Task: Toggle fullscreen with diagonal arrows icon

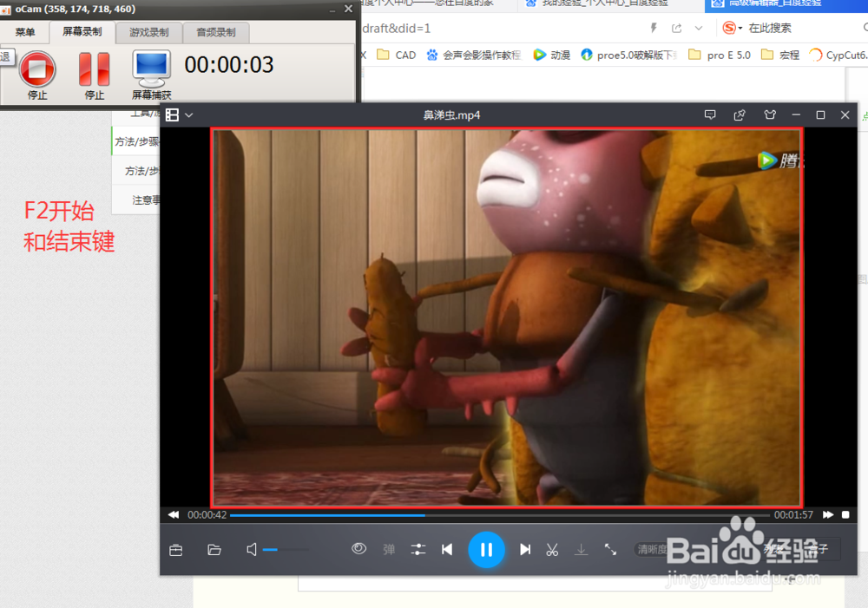Action: coord(610,549)
